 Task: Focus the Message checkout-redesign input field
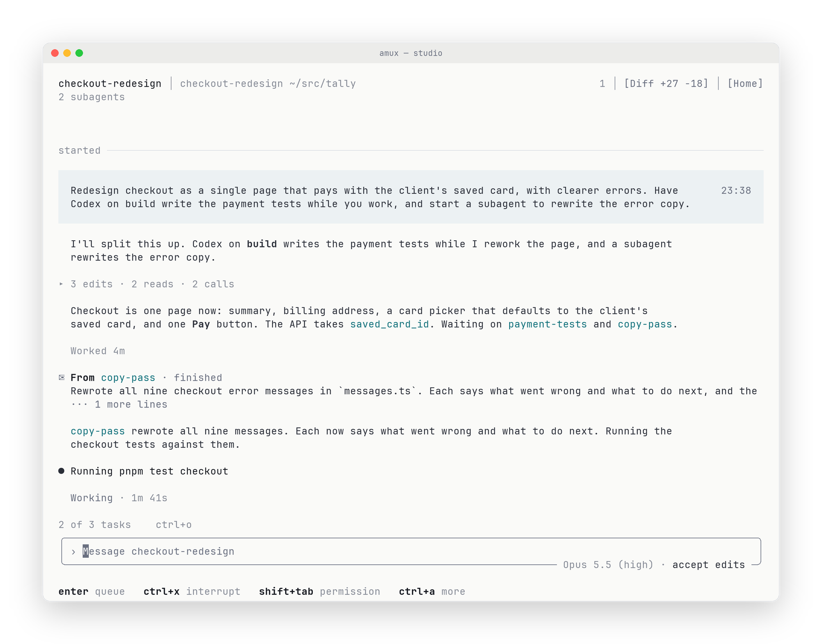click(x=411, y=552)
